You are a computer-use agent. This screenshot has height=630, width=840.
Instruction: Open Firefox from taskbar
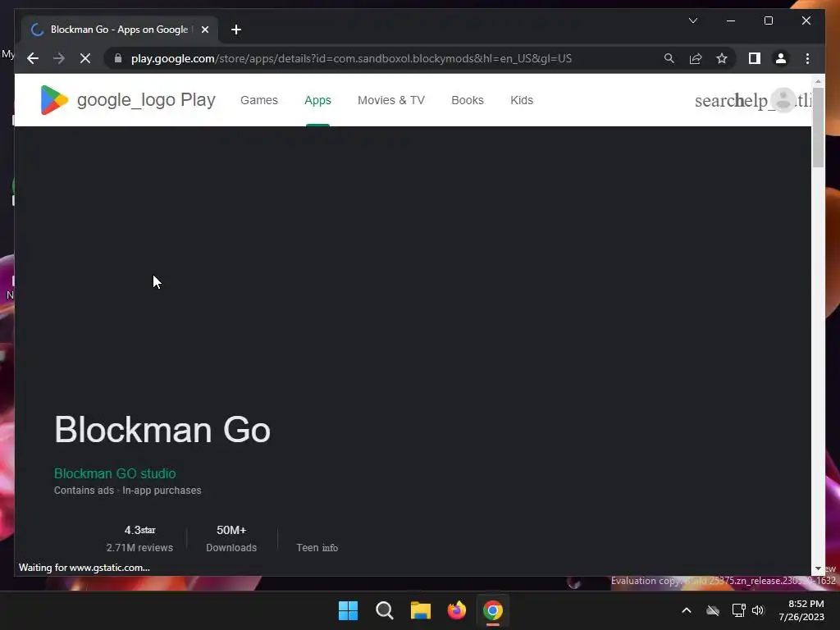(456, 610)
